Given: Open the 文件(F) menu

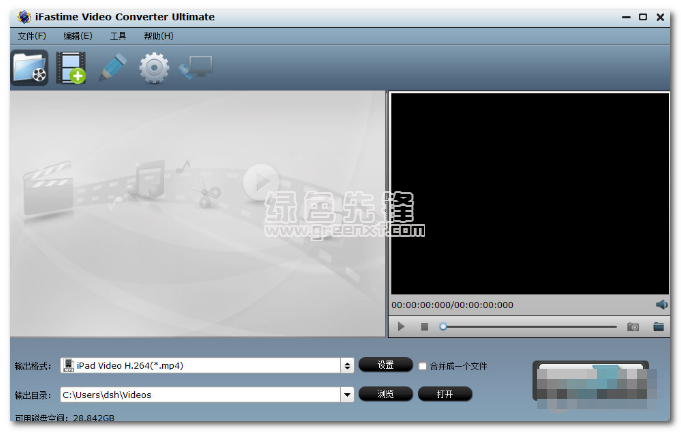Looking at the screenshot, I should (x=32, y=36).
